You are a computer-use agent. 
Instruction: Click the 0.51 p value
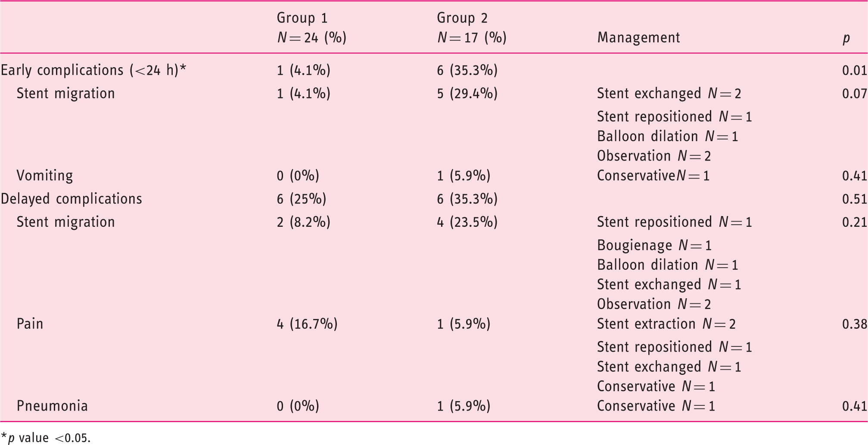click(855, 199)
